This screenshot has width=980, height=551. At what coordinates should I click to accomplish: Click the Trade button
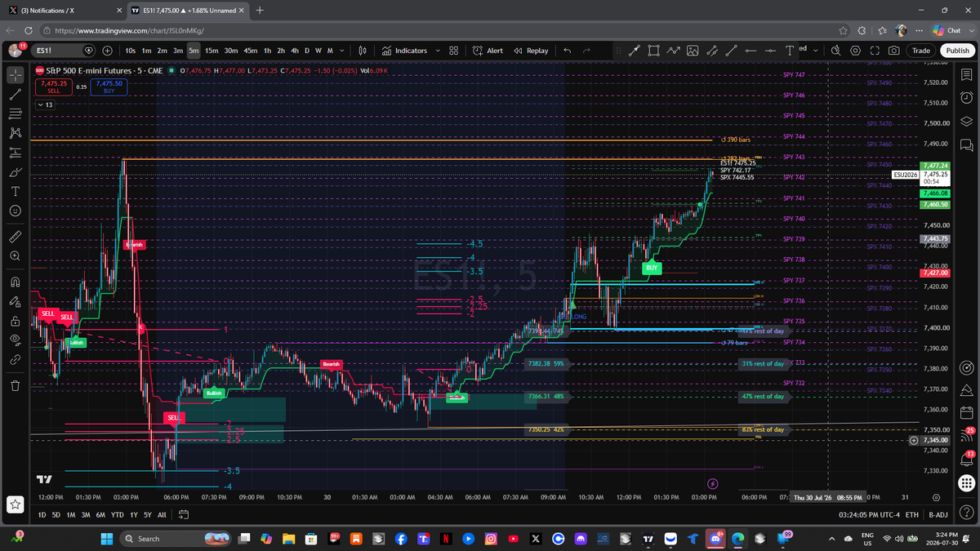[x=921, y=51]
